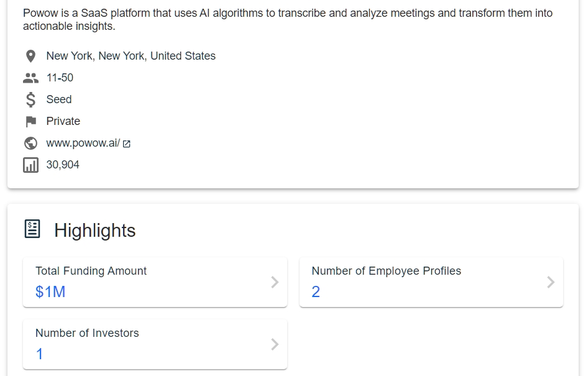Click the Seed funding stage label
The image size is (588, 376).
59,99
